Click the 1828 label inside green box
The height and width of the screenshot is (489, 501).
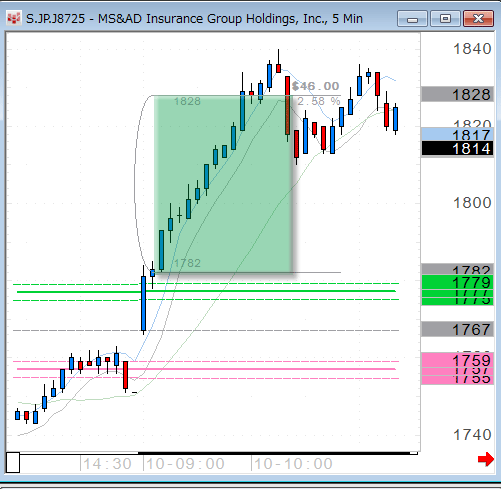[187, 101]
